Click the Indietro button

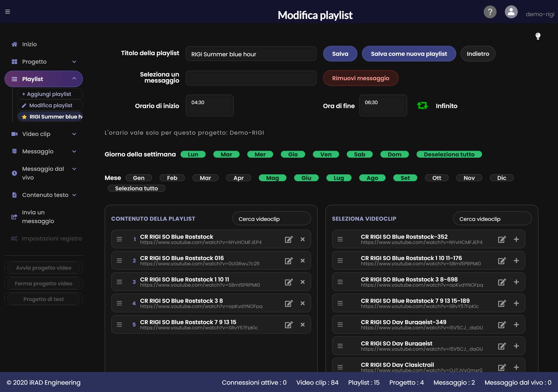click(x=478, y=54)
